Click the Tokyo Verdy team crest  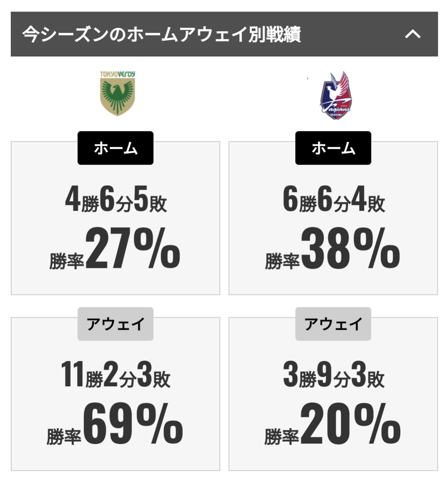click(x=117, y=93)
